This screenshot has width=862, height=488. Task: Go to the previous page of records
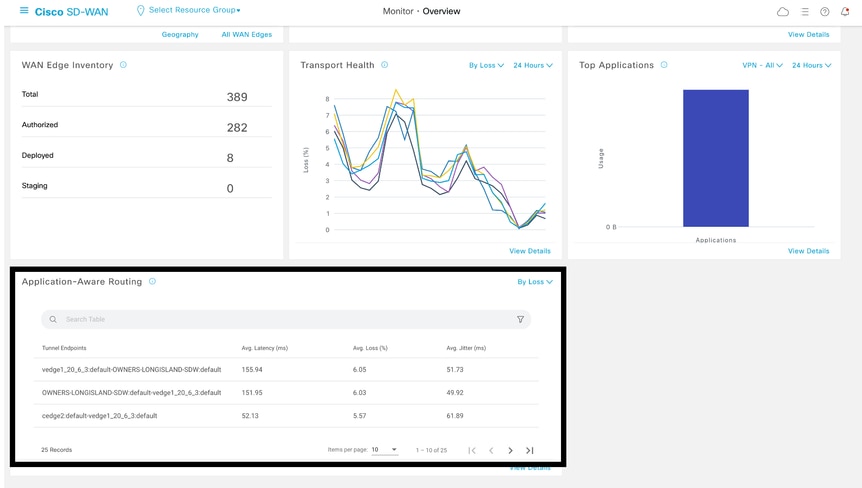[x=491, y=451]
